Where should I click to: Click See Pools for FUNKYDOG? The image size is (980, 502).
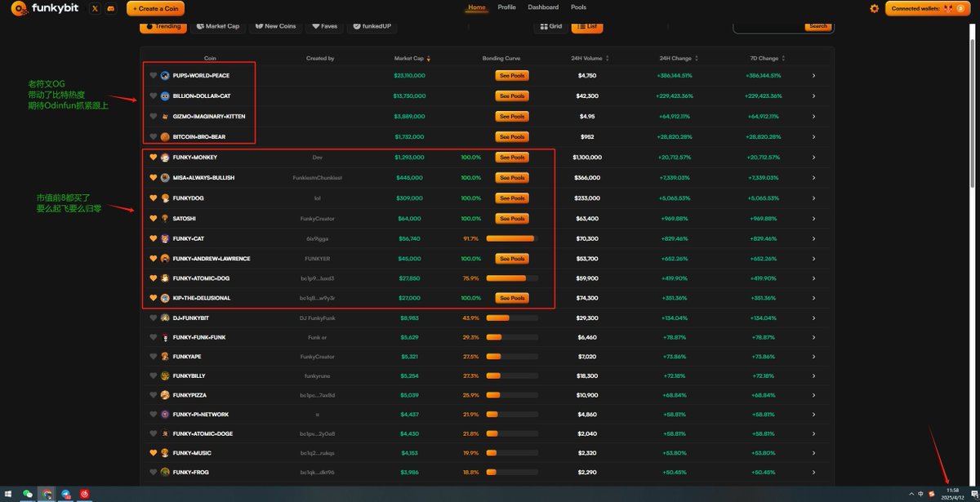pyautogui.click(x=512, y=198)
